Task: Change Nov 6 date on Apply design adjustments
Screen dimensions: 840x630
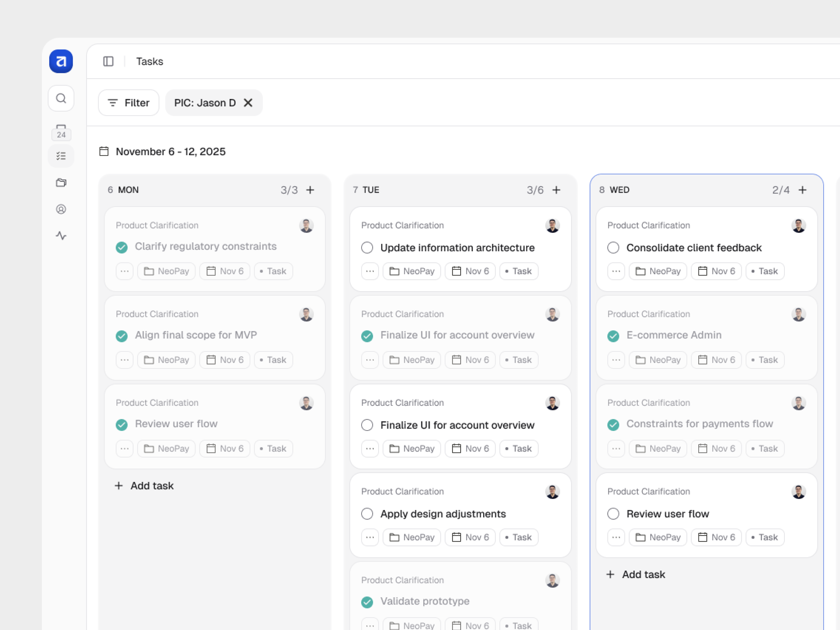Action: (x=470, y=537)
